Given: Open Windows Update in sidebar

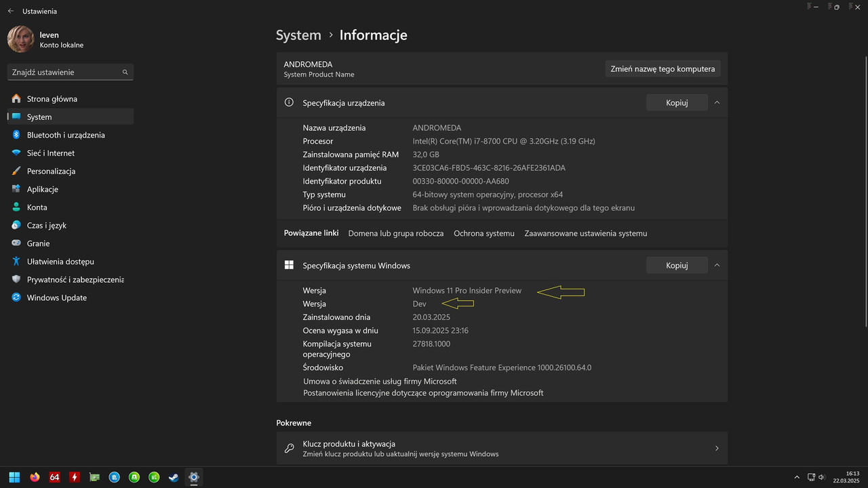Looking at the screenshot, I should coord(71,298).
